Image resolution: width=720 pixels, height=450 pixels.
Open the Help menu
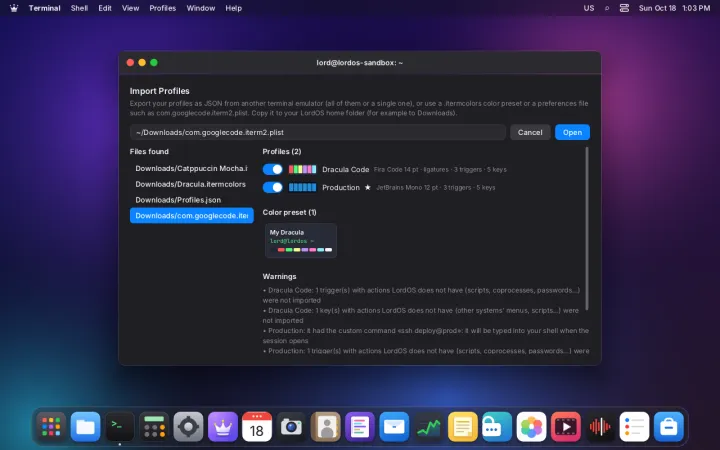click(233, 8)
